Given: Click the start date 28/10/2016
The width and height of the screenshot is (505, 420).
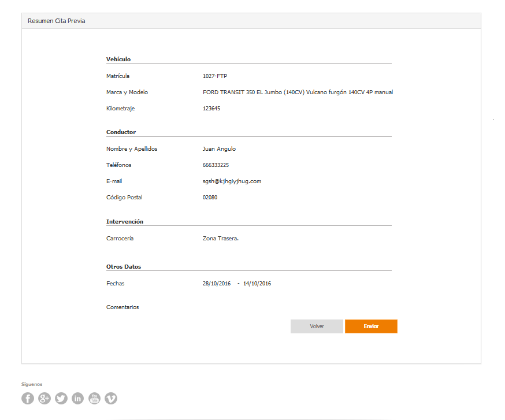Looking at the screenshot, I should (217, 284).
